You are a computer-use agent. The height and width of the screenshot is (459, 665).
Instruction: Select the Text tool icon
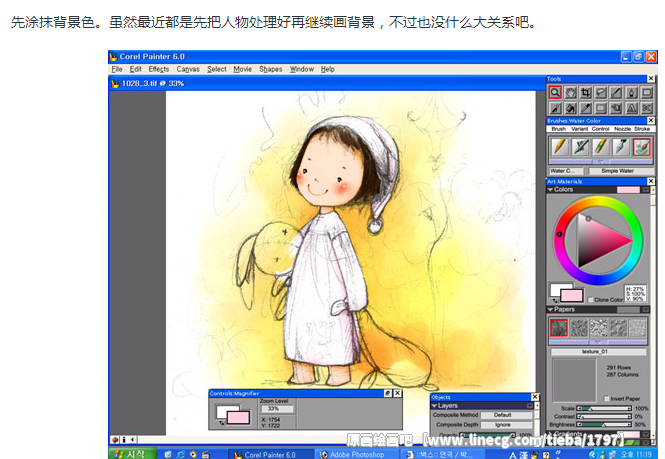pos(631,108)
